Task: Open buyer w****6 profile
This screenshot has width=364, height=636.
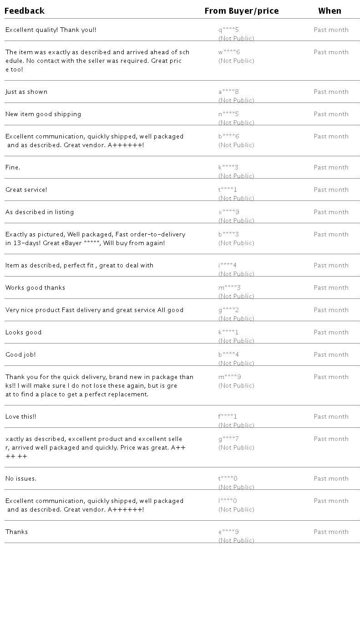Action: point(229,52)
